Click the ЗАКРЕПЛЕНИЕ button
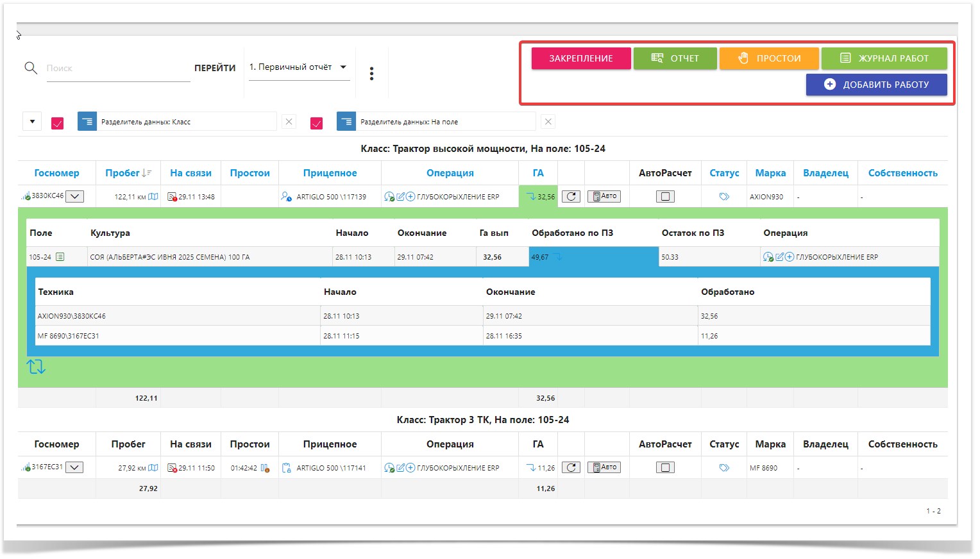This screenshot has width=980, height=559. click(580, 58)
